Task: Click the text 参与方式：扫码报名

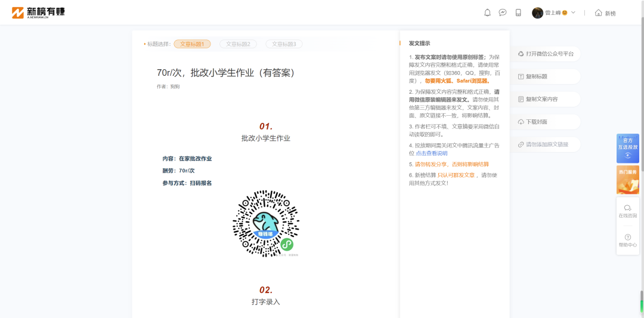Action: [187, 183]
